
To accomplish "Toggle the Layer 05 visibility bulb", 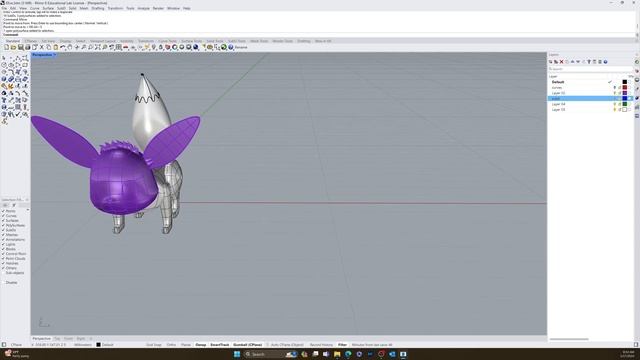I will coord(614,109).
